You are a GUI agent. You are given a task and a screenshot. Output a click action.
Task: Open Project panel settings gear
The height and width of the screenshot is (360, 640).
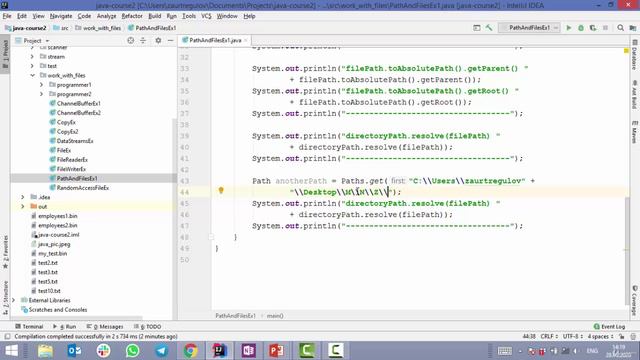(x=158, y=40)
